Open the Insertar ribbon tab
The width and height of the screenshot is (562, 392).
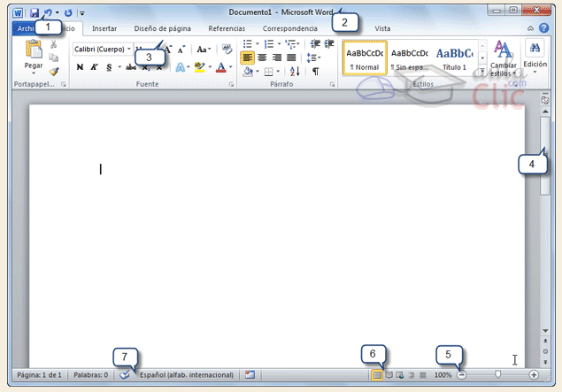coord(104,28)
